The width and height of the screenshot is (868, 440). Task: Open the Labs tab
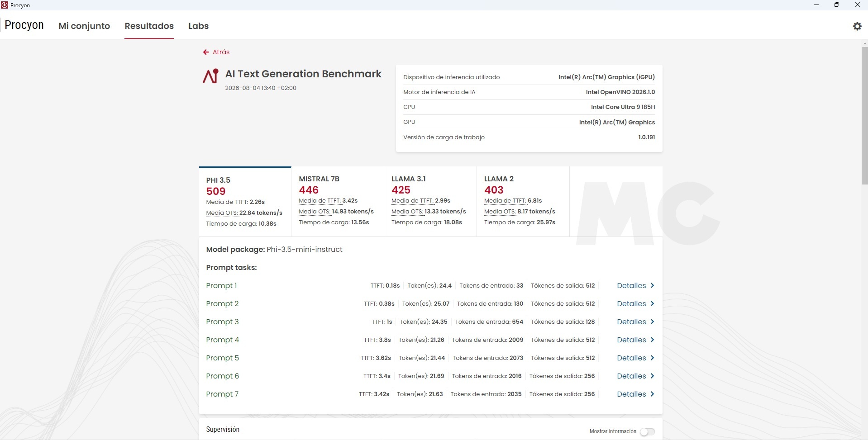click(x=198, y=26)
